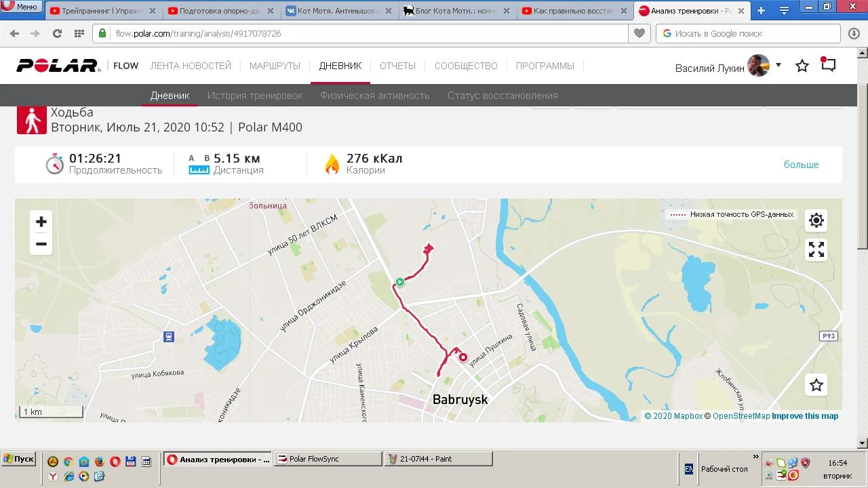
Task: Open the Mapbox attribution link
Action: [x=673, y=416]
